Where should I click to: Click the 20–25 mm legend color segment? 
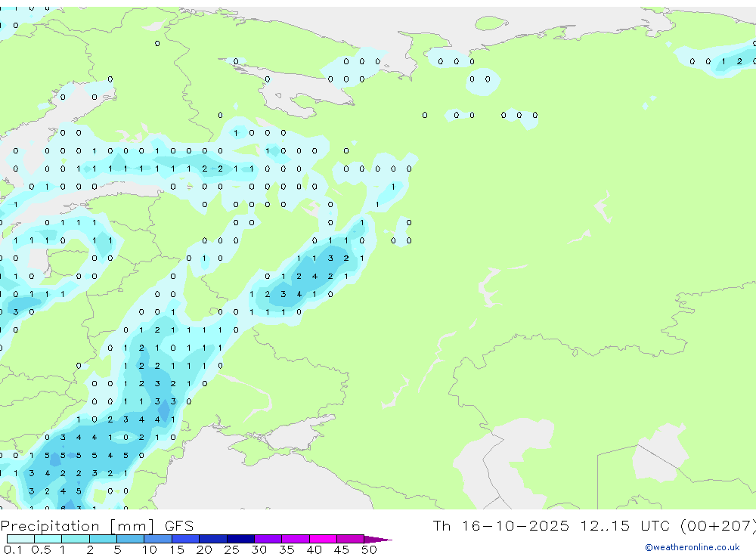coord(213,539)
